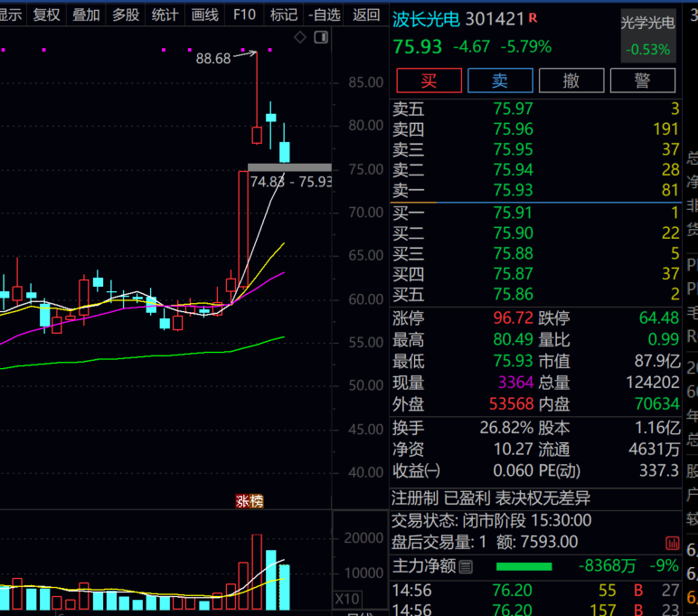Click the 外盘 value 53568
Viewport: 698px width, 616px height.
point(511,404)
